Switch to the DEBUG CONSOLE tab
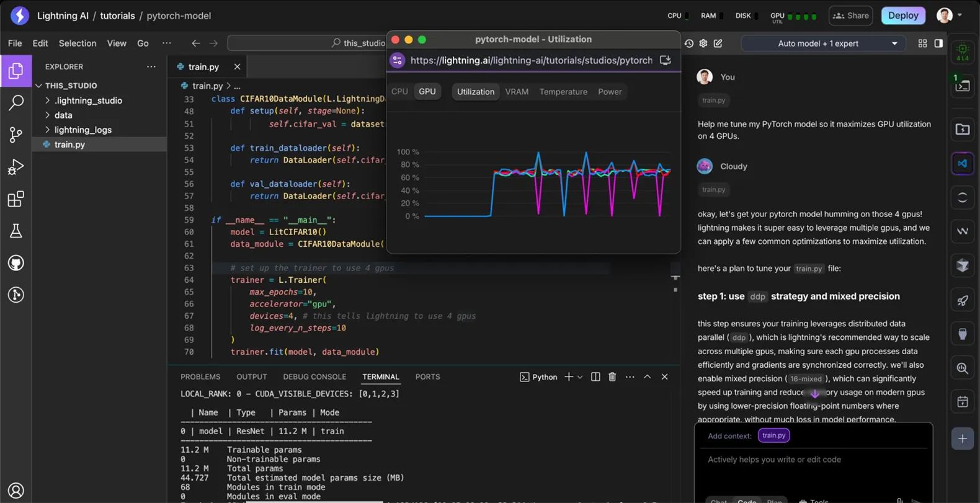The image size is (980, 503). (314, 377)
